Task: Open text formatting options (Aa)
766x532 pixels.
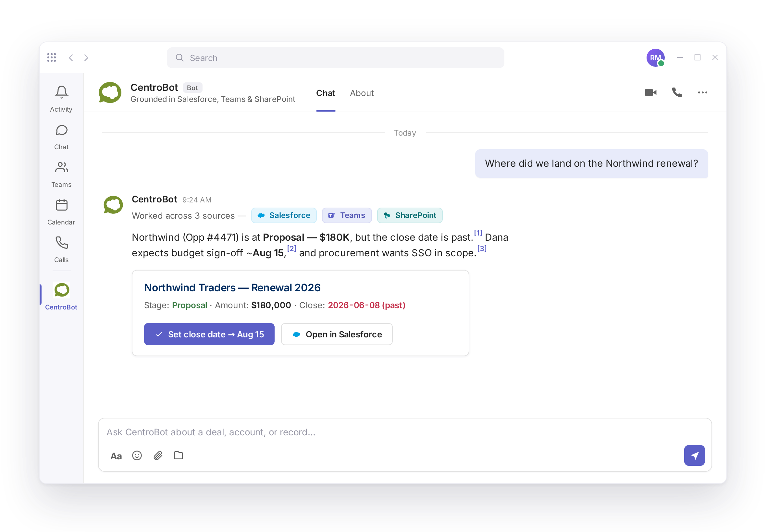Action: tap(116, 456)
